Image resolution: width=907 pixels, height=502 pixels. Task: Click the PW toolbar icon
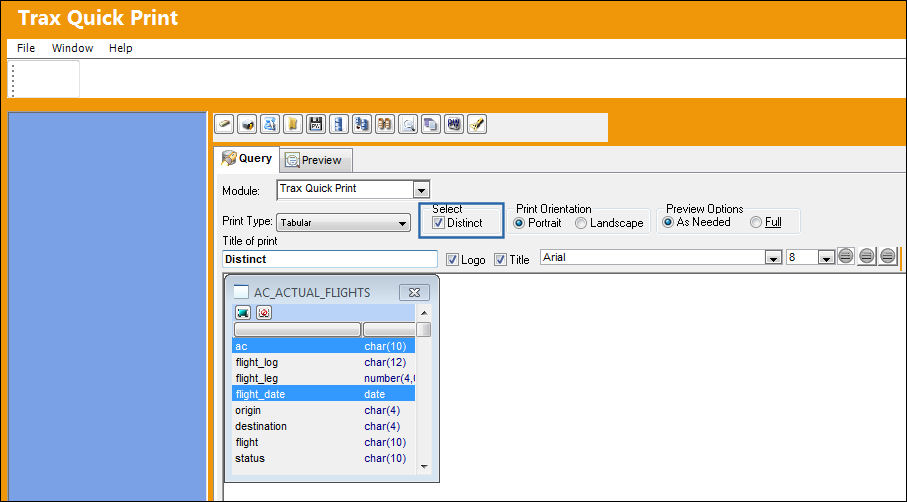454,124
